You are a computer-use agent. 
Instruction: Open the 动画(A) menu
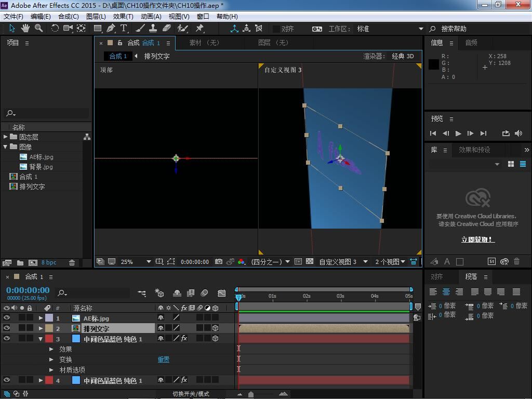click(x=151, y=16)
